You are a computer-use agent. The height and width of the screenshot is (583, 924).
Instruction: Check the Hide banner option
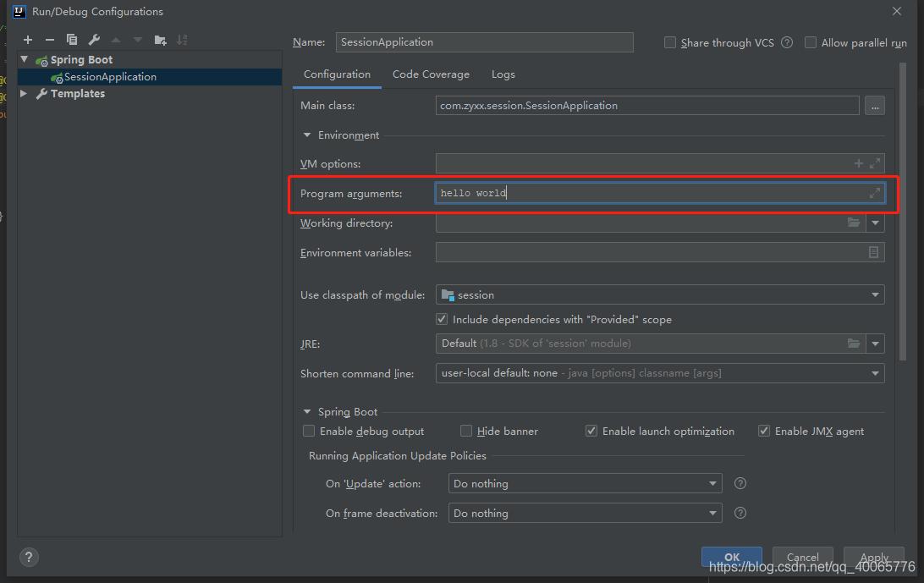point(466,431)
